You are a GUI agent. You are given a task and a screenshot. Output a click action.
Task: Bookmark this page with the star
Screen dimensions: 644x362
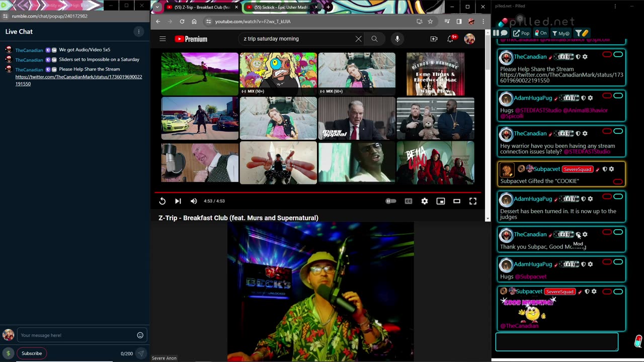[x=430, y=22]
